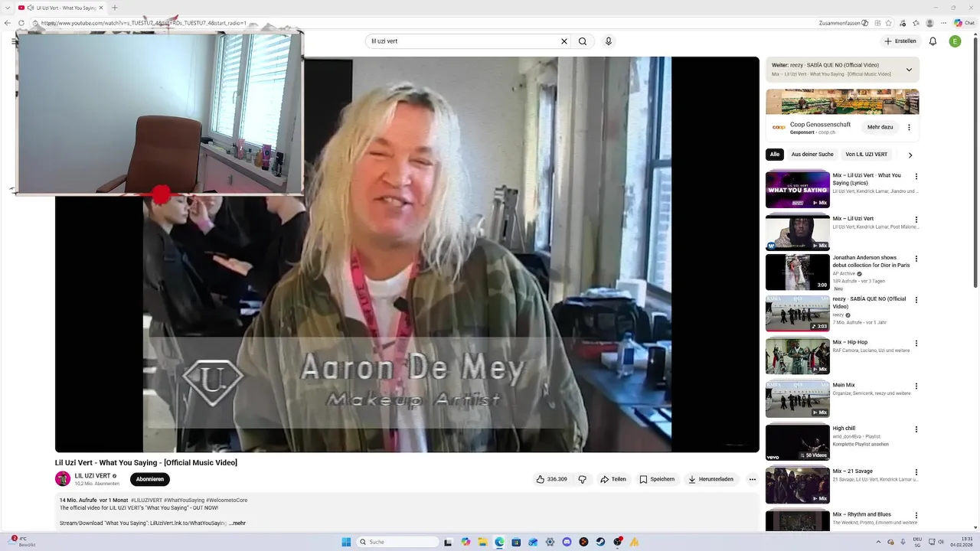This screenshot has height=551, width=980.
Task: Open the Jonathan Anderson Dior video thumbnail
Action: click(x=798, y=272)
